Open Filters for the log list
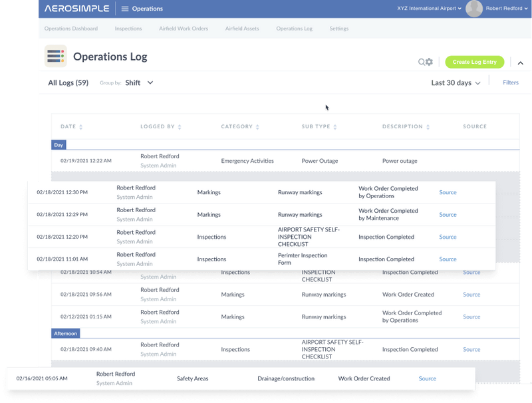Viewport: 532px width, 403px height. (511, 82)
